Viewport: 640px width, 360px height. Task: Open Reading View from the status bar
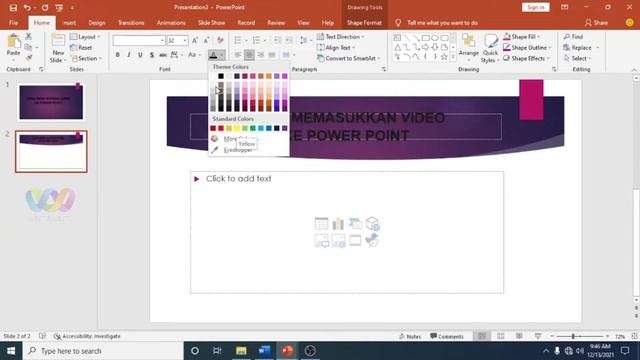(519, 336)
